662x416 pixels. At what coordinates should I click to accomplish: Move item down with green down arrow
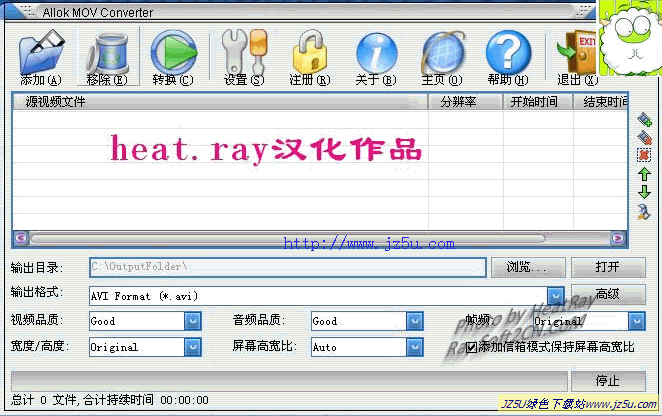click(644, 192)
